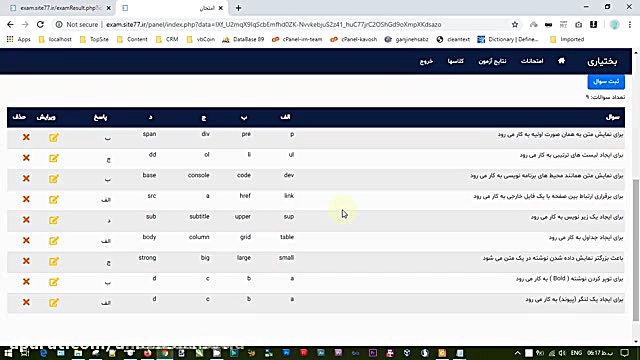The image size is (640, 360).
Task: Go to the home icon in navbar
Action: click(561, 61)
